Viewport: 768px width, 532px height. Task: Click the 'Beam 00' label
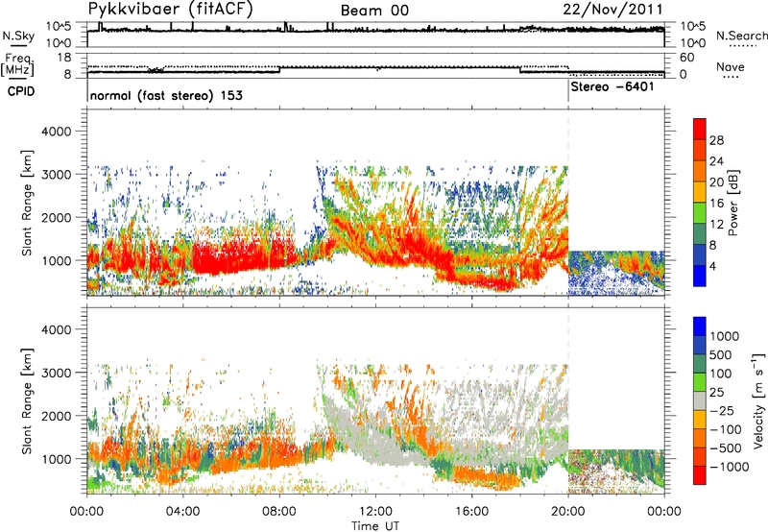374,11
